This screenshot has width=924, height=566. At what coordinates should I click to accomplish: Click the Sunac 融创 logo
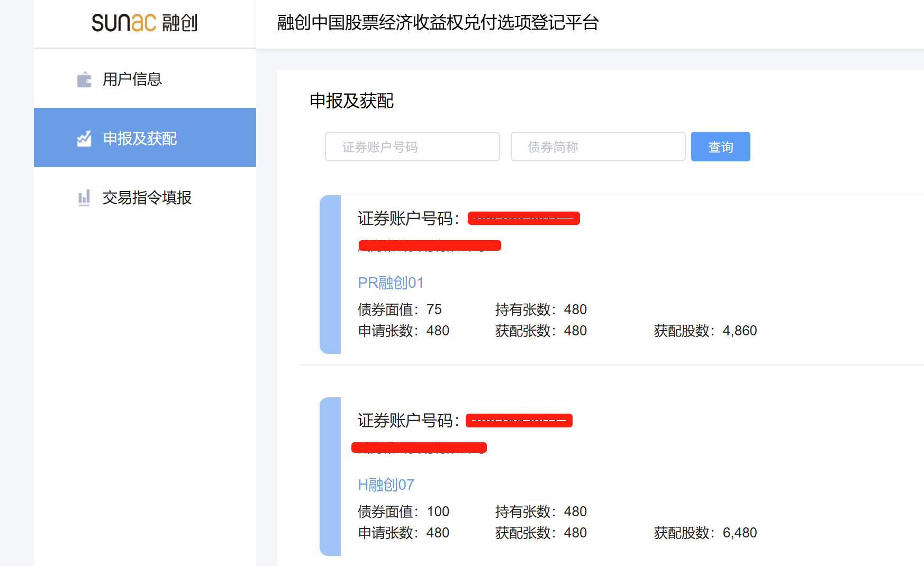(x=144, y=23)
